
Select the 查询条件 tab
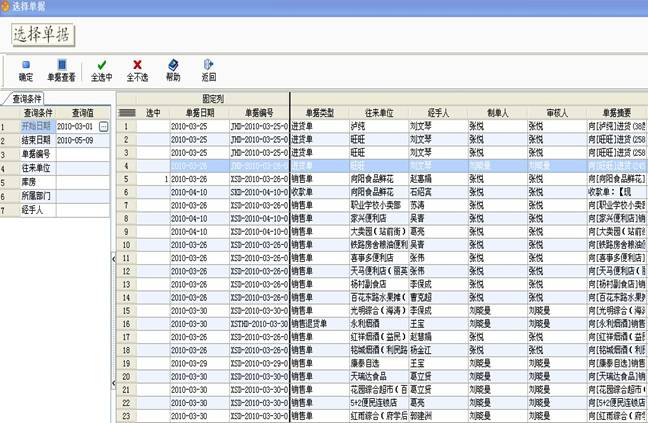pyautogui.click(x=26, y=99)
